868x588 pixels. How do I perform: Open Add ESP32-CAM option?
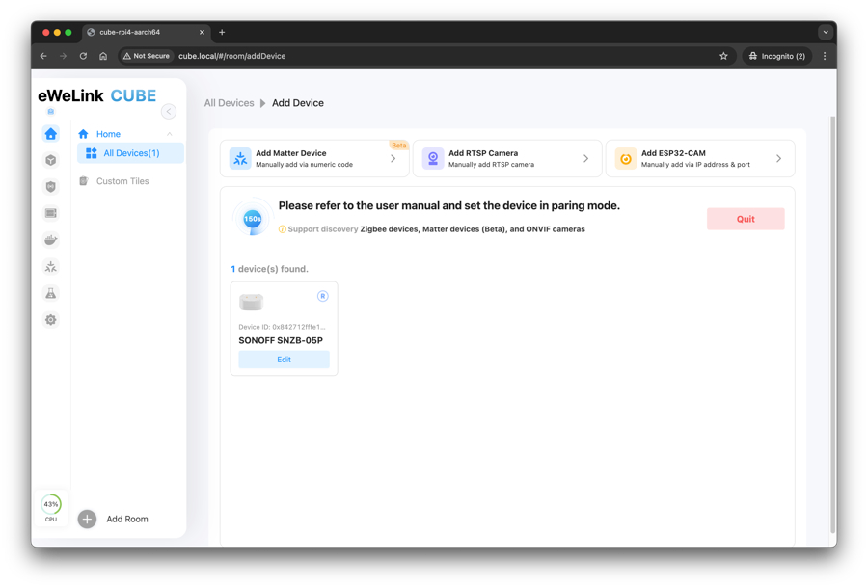pos(699,159)
